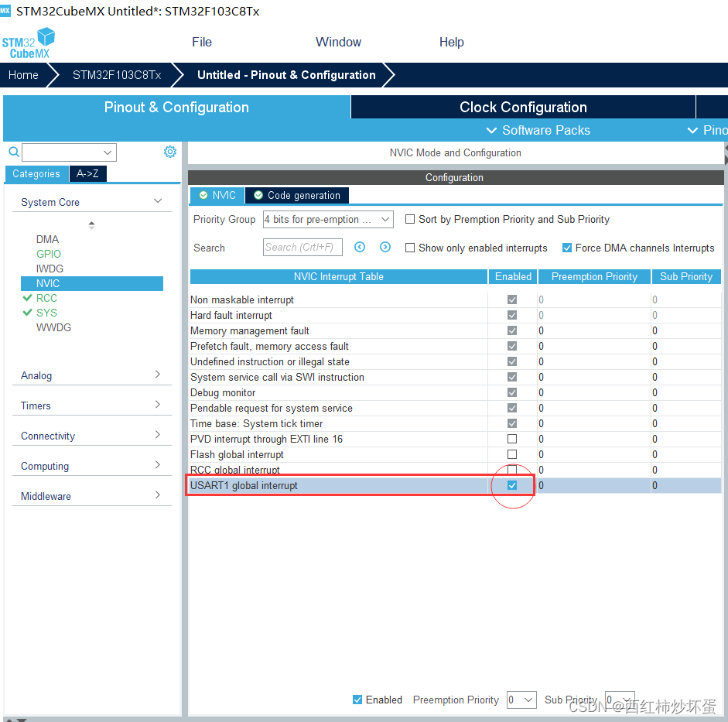Screen dimensions: 728x722
Task: Select the NVIC configuration tab
Action: click(217, 196)
